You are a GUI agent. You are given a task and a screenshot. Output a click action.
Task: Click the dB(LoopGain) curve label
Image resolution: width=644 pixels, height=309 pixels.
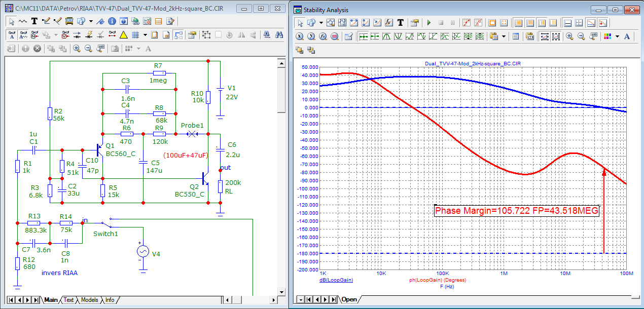pyautogui.click(x=336, y=280)
